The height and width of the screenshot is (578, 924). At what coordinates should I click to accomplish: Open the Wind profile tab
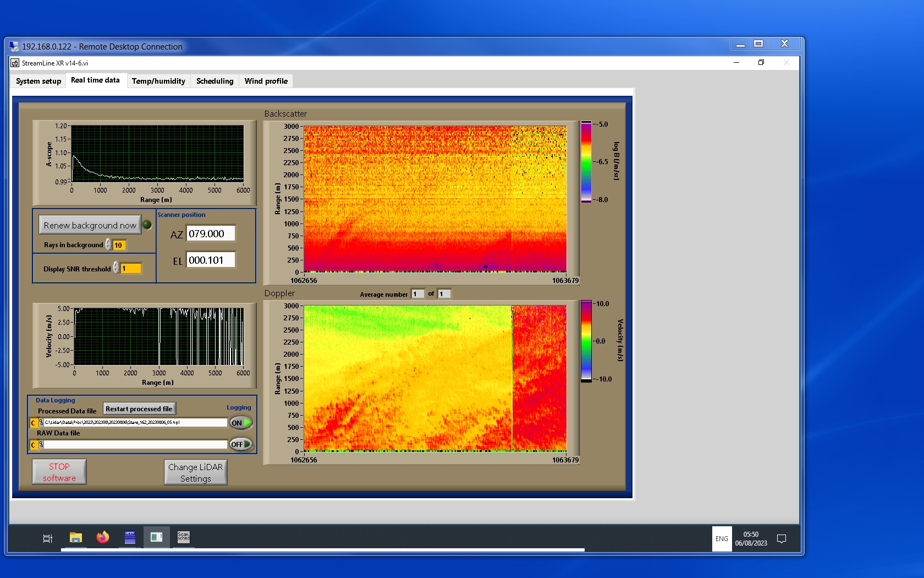click(266, 81)
